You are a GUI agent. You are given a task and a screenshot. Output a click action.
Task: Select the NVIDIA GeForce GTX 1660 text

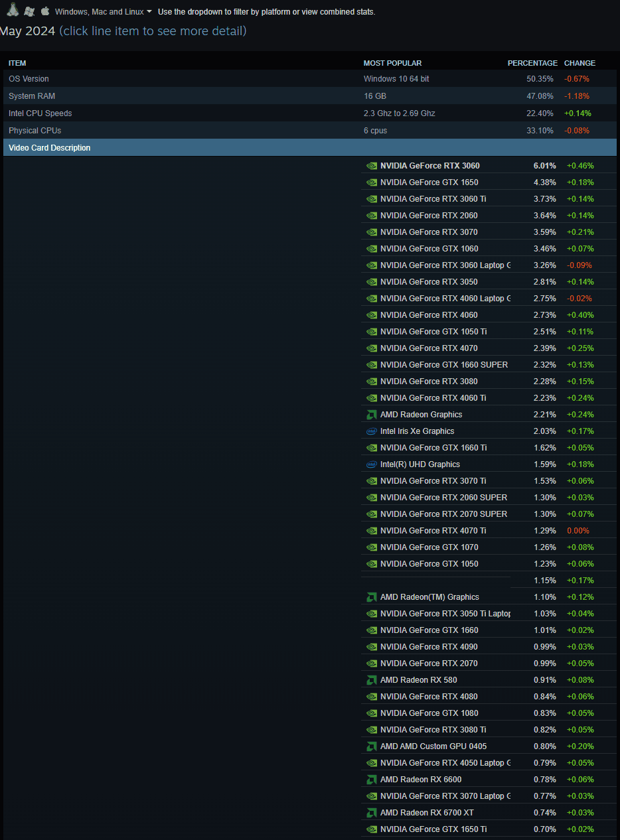point(429,630)
